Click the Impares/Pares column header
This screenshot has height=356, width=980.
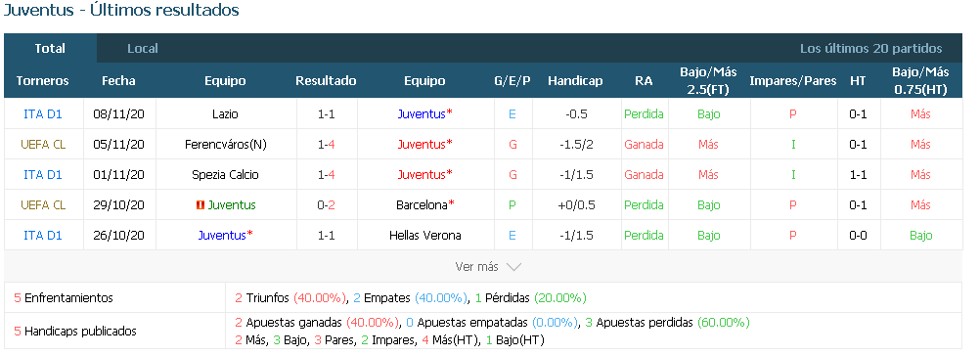(x=793, y=80)
